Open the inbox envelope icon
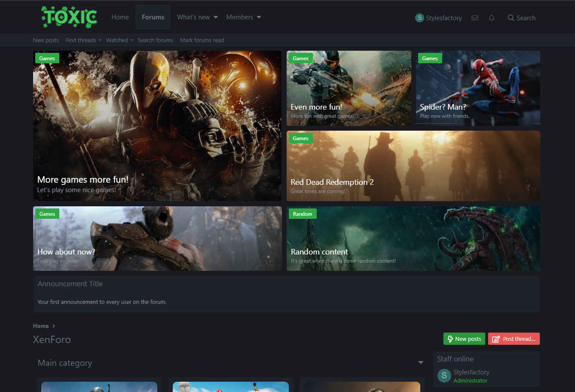Image resolution: width=575 pixels, height=392 pixels. pyautogui.click(x=474, y=18)
